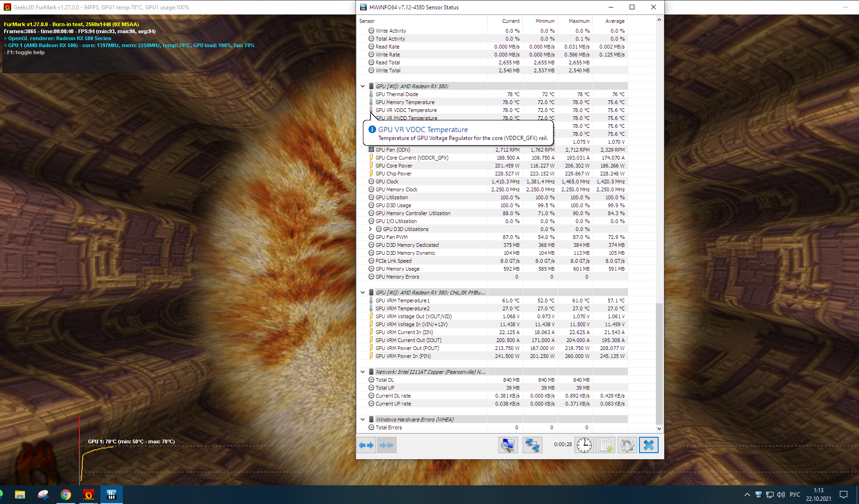Select the GPU Fan PWM row label
The width and height of the screenshot is (859, 504).
tap(391, 237)
